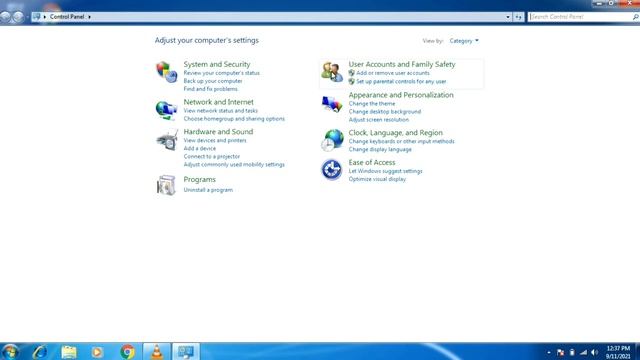Open the System and Security shield icon
This screenshot has width=640, height=360.
click(x=167, y=72)
